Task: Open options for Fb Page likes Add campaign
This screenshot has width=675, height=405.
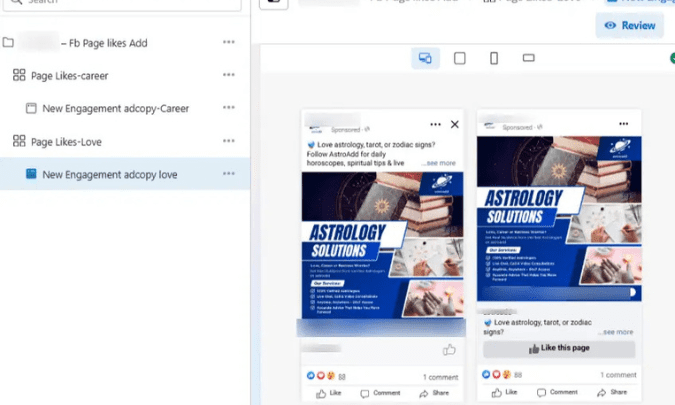Action: tap(229, 42)
